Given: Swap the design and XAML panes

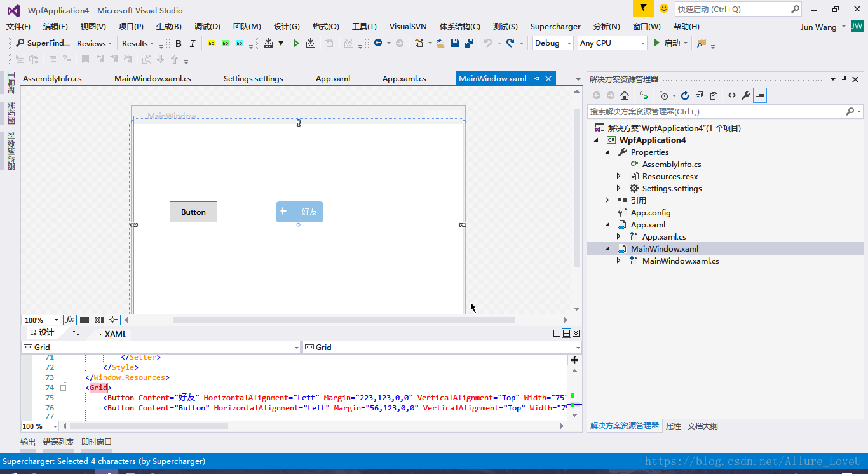Looking at the screenshot, I should click(76, 334).
